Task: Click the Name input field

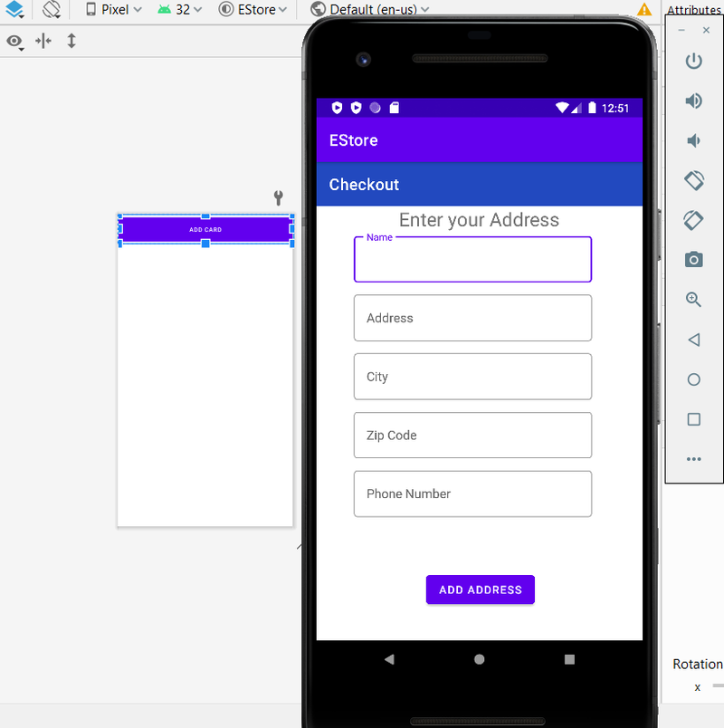Action: click(472, 260)
